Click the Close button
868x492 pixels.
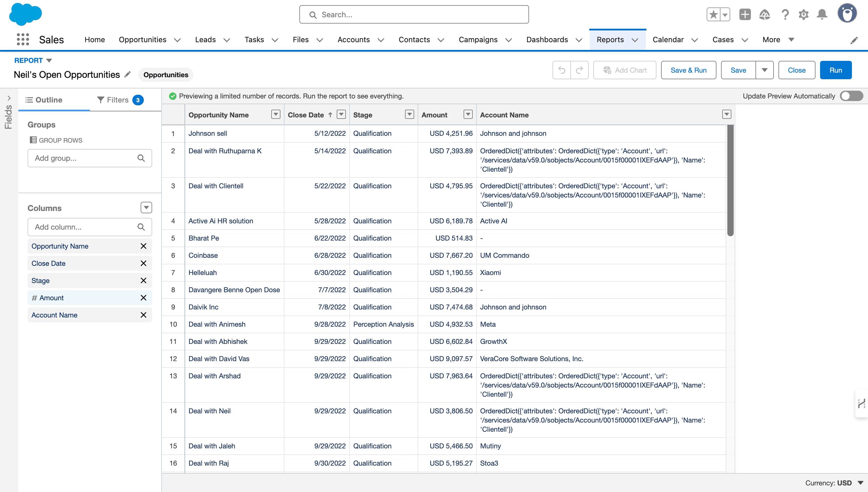pyautogui.click(x=797, y=70)
